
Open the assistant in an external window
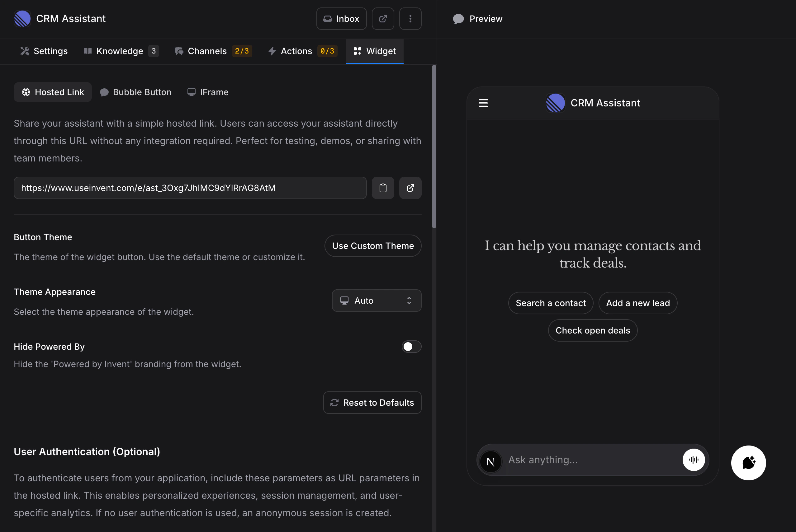pyautogui.click(x=383, y=19)
